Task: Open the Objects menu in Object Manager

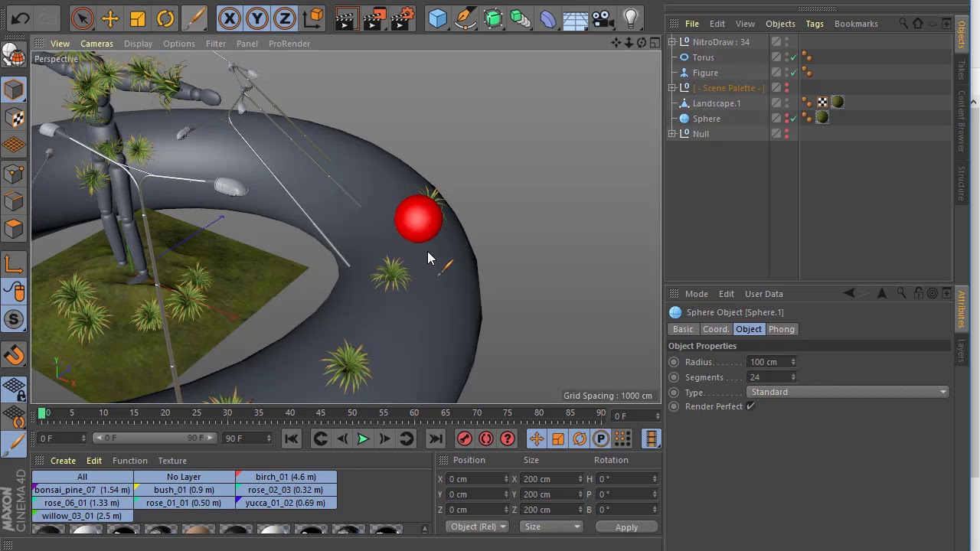Action: pyautogui.click(x=779, y=24)
